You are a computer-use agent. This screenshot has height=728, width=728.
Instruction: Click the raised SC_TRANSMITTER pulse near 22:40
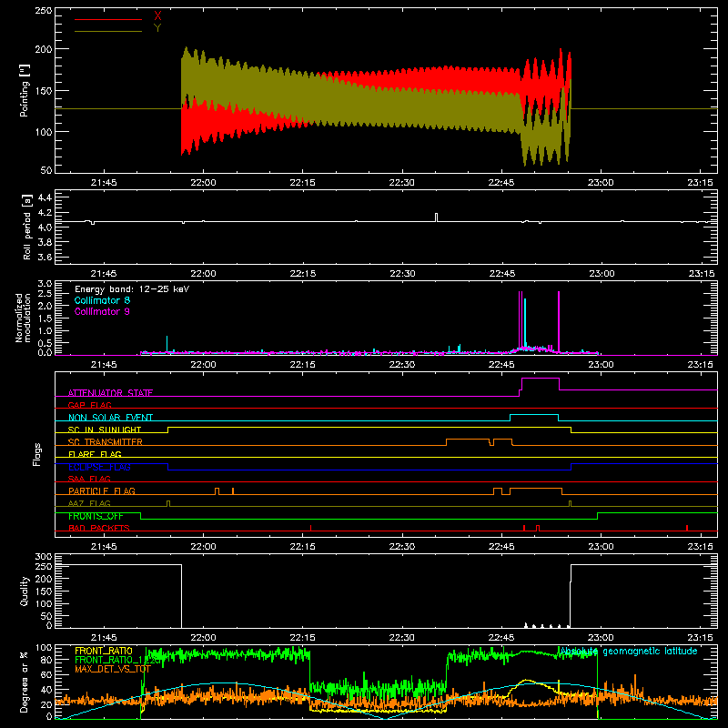(468, 440)
